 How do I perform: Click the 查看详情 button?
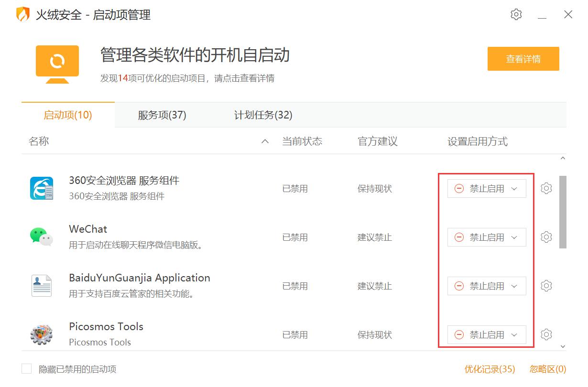[523, 59]
